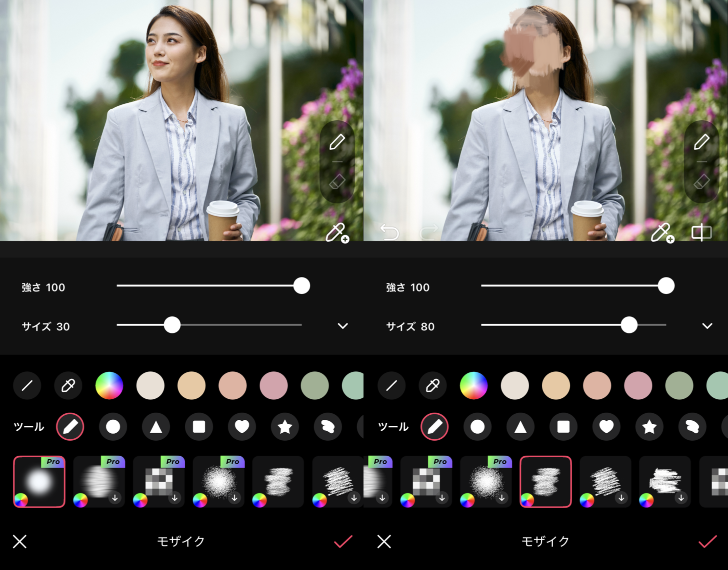Tap the compare before/after icon
Screen dimensions: 728x570
click(701, 232)
